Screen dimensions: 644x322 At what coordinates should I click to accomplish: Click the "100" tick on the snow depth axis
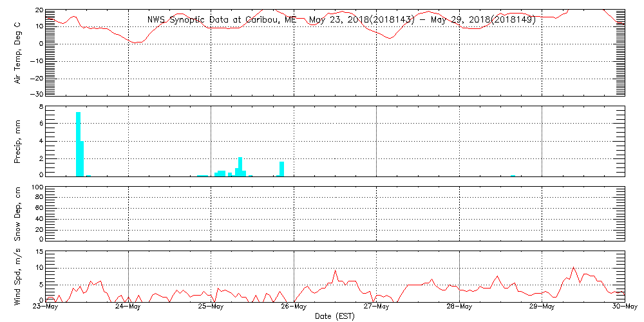click(x=36, y=187)
